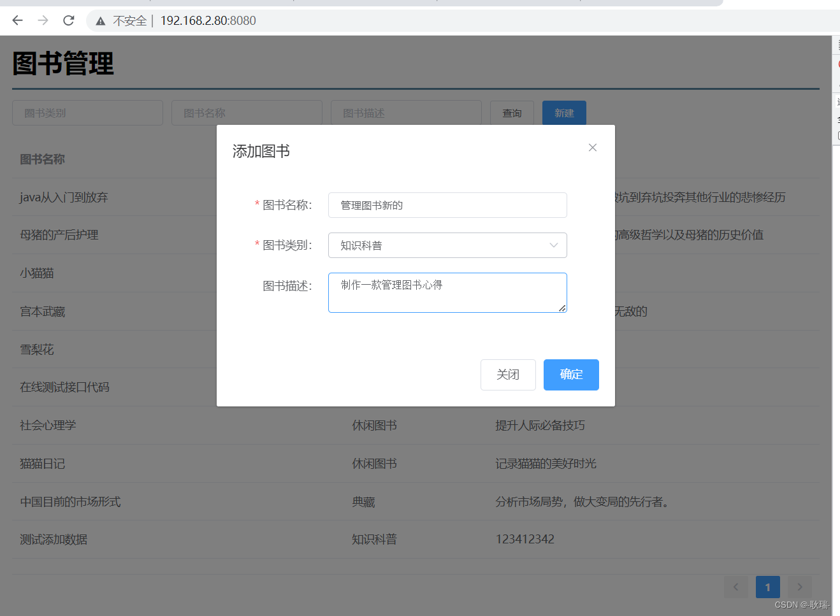The height and width of the screenshot is (616, 840).
Task: Click description 记录猫猫的美好时光
Action: click(546, 464)
